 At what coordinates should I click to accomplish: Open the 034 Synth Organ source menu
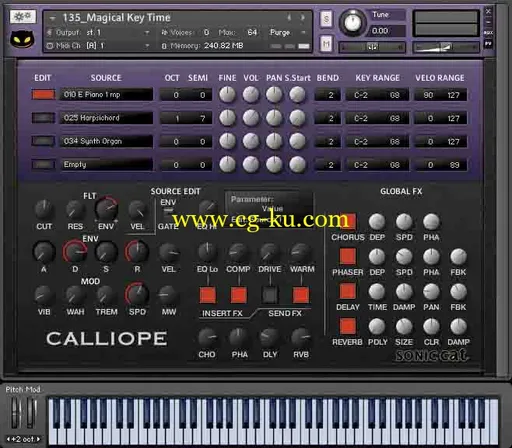[106, 141]
